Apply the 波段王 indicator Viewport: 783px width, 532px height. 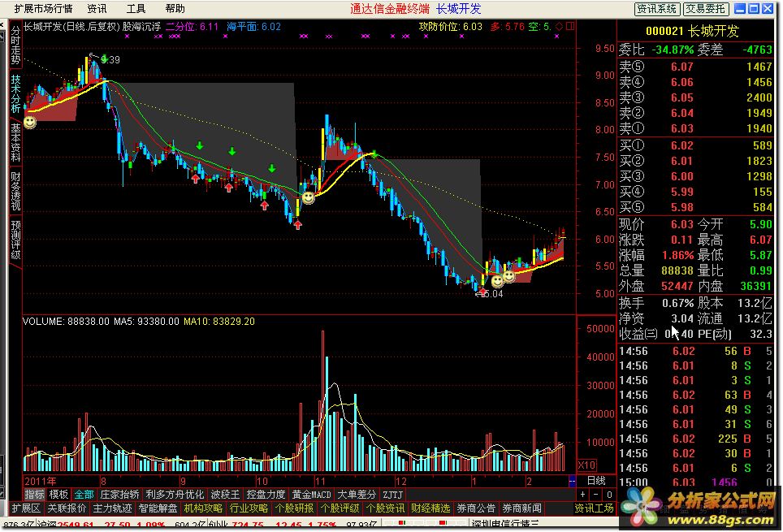point(225,495)
